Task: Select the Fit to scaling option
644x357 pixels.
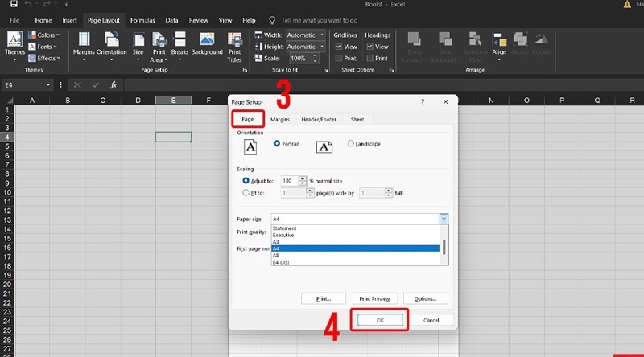Action: point(246,193)
